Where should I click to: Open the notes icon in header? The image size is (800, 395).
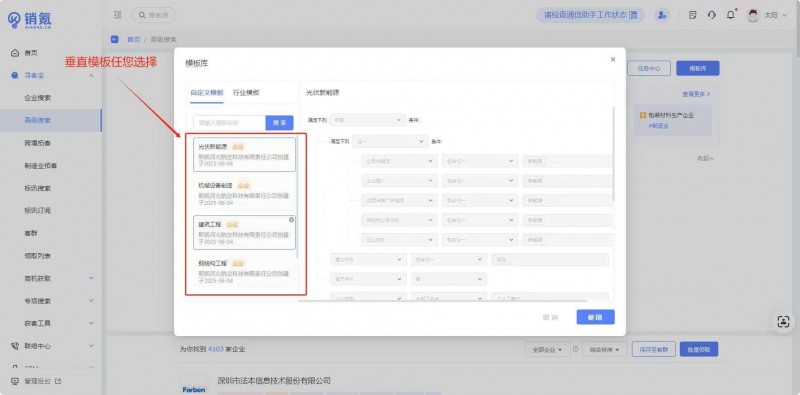(692, 15)
